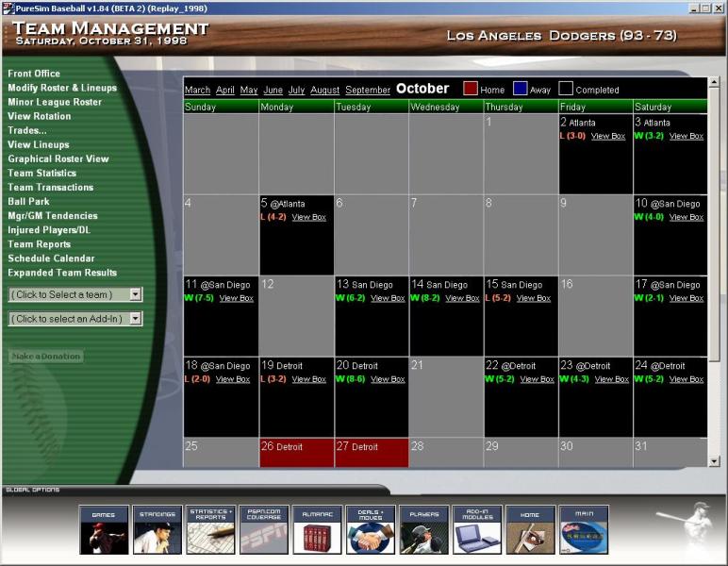Open the Main menu icon
This screenshot has height=566, width=728.
[584, 530]
